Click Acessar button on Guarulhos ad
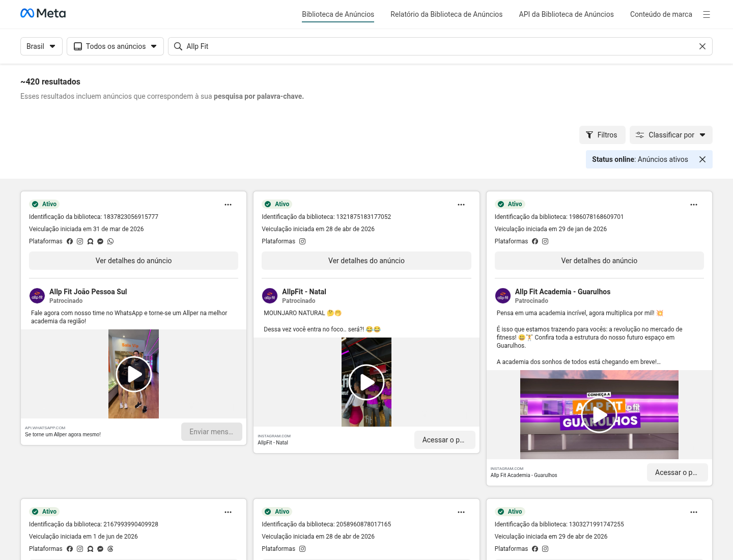Viewport: 733px width, 560px height. coord(678,472)
